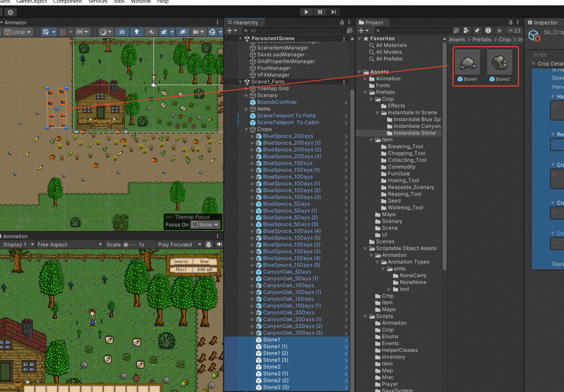Image resolution: width=564 pixels, height=392 pixels.
Task: Open the Window menu
Action: tap(141, 2)
